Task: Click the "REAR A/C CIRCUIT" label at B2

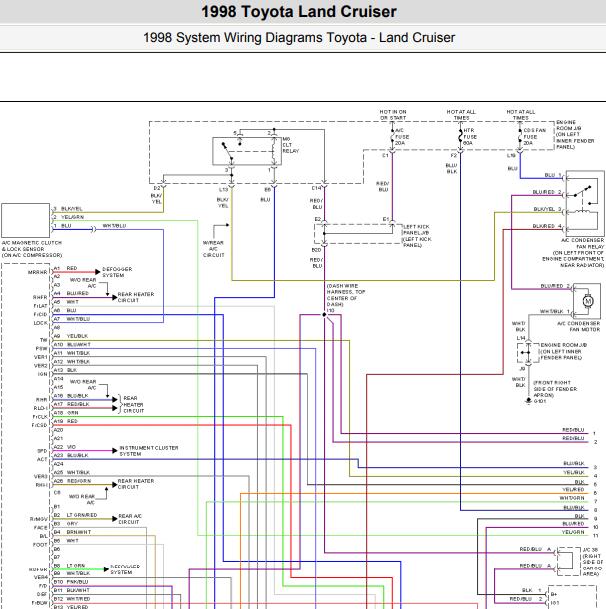Action: [130, 519]
